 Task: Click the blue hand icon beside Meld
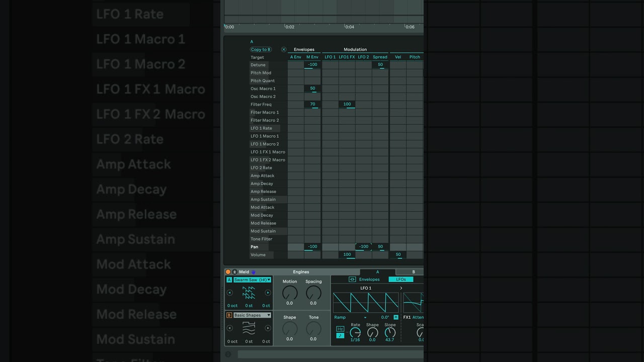pos(254,272)
